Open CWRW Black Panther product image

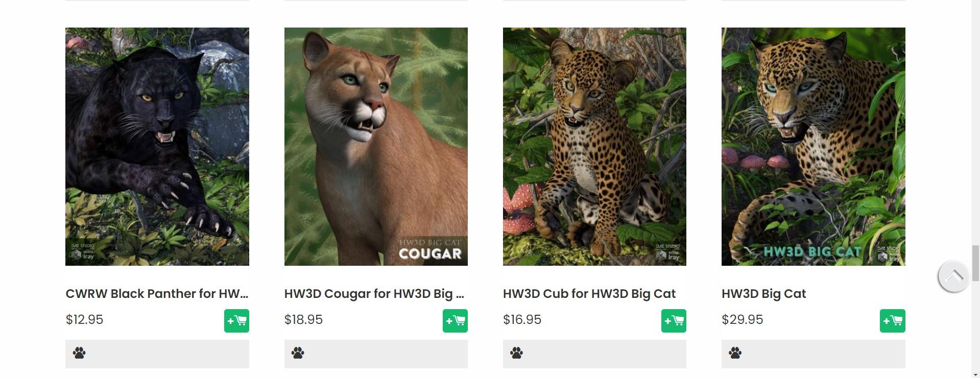pyautogui.click(x=157, y=146)
